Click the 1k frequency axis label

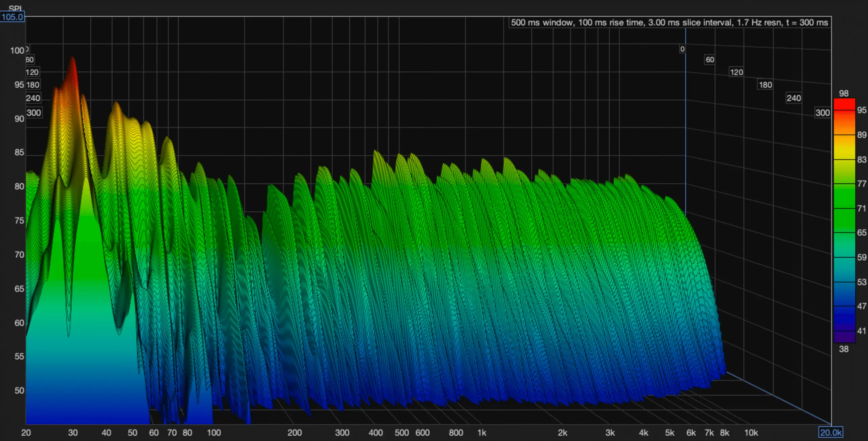(482, 433)
